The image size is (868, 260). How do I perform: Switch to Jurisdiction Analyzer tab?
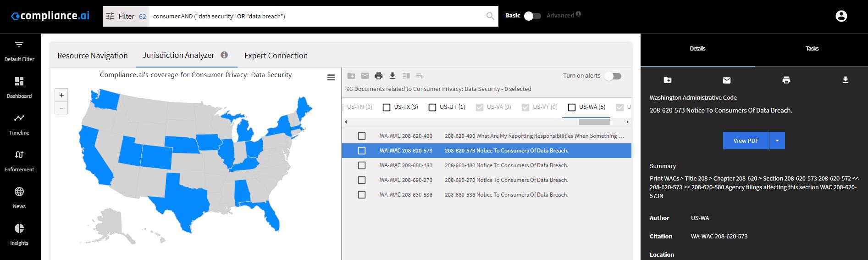click(178, 55)
